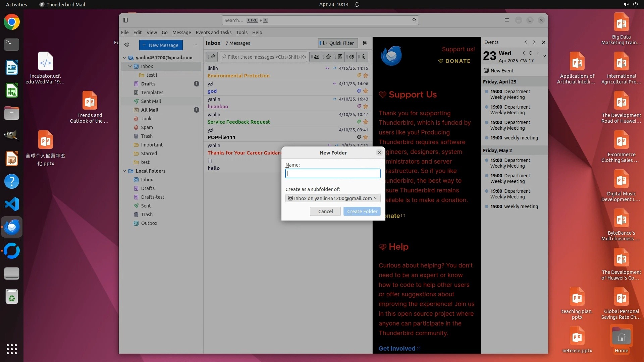Open the Tools menu
The height and width of the screenshot is (362, 644).
[241, 33]
